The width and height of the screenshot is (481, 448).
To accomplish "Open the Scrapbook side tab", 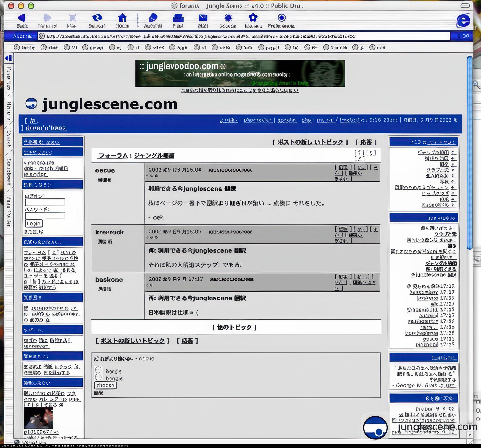I will pos(9,172).
